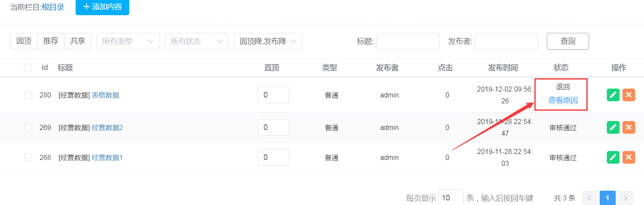644x205 pixels.
Task: Remove row 268 with orange X icon
Action: (628, 157)
